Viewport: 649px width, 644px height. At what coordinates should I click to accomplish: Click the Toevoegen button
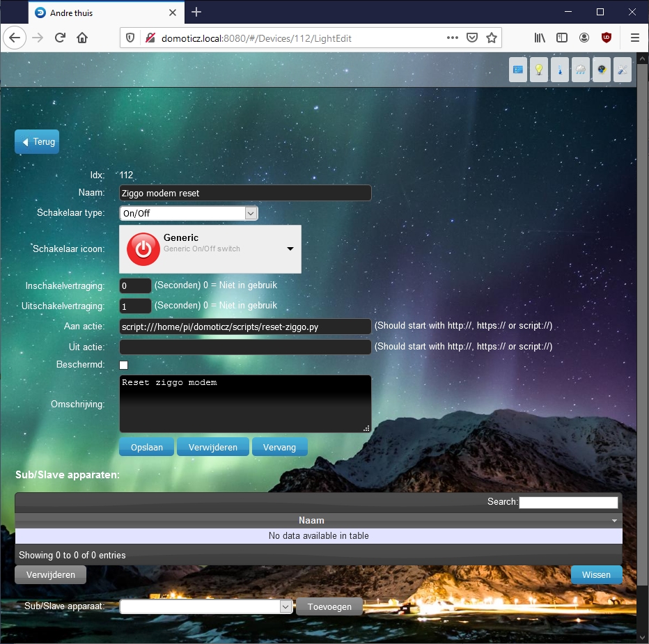pos(329,606)
